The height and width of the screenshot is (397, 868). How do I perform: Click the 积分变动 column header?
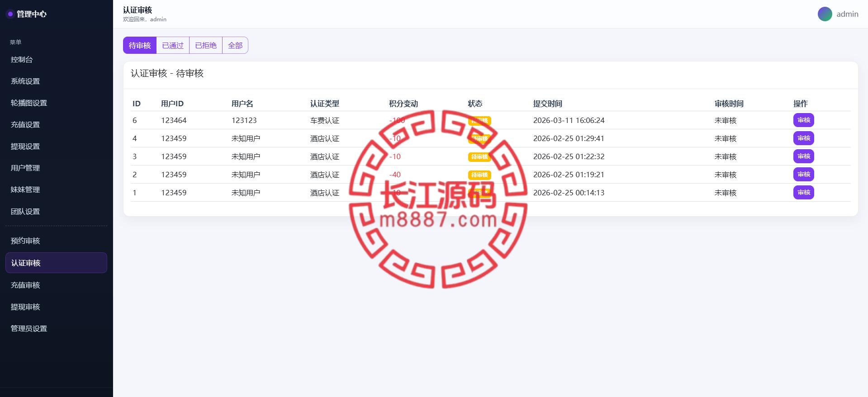point(403,104)
